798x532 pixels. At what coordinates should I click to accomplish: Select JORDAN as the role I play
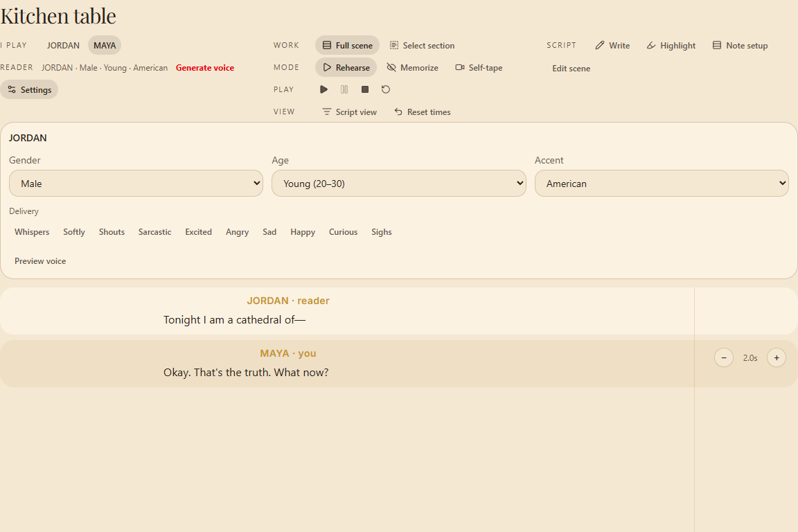click(63, 45)
